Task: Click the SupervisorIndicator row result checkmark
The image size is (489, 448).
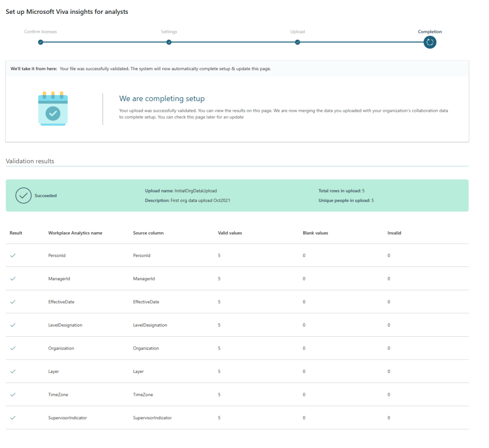Action: coord(13,417)
